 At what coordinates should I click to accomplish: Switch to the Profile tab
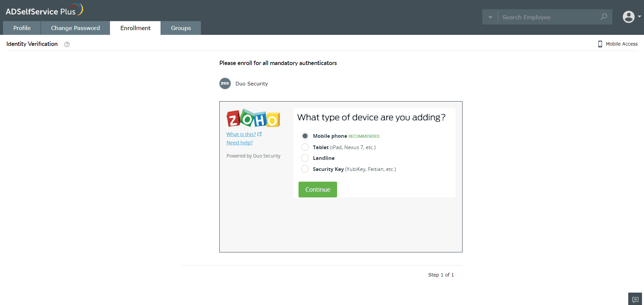[22, 28]
